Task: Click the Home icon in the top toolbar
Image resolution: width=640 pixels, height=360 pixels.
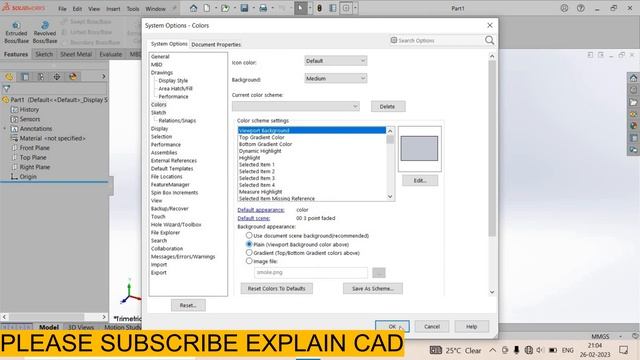Action: (193, 8)
